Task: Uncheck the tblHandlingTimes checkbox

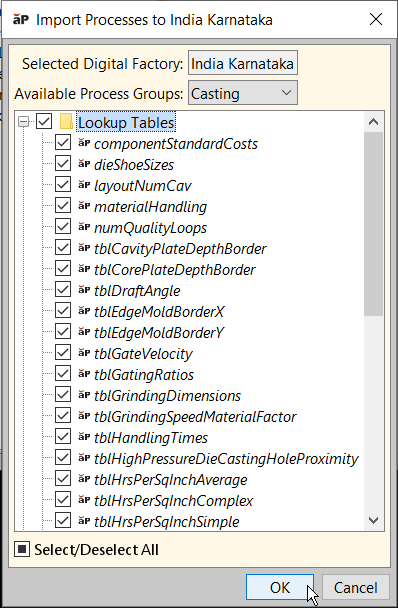Action: pos(63,436)
